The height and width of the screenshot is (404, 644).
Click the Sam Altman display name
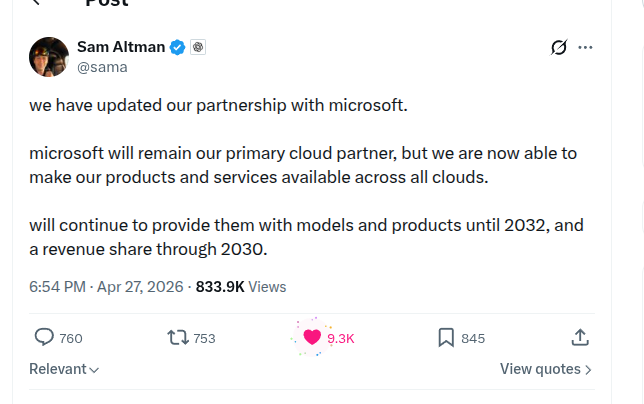[x=121, y=47]
